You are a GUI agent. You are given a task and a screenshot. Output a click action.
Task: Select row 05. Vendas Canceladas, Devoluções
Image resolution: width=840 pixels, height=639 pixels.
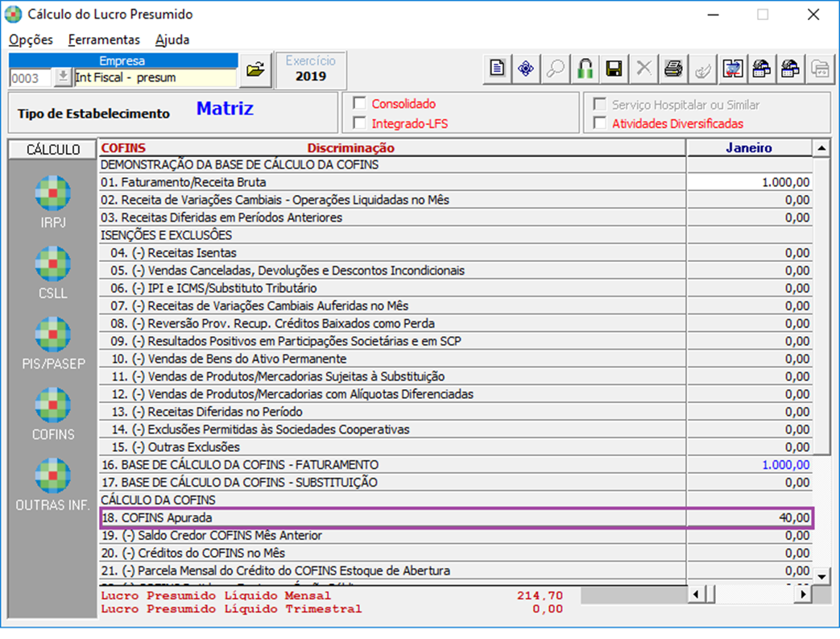coord(392,271)
